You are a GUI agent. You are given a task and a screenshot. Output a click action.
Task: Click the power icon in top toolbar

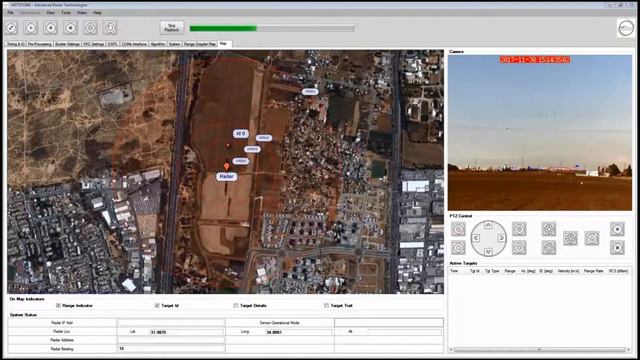pos(110,28)
